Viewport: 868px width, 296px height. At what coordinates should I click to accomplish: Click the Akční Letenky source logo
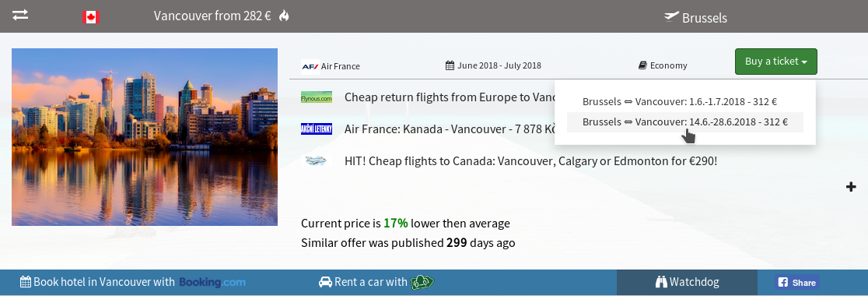[x=317, y=129]
